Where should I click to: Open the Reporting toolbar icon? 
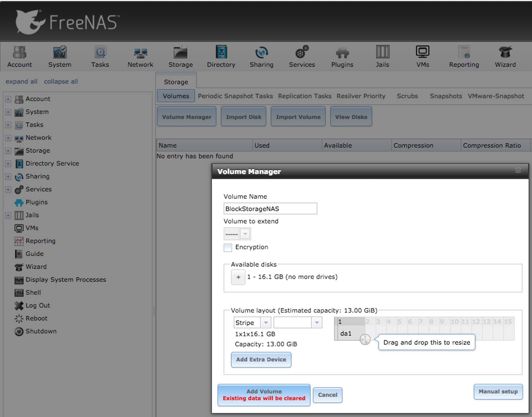(464, 53)
